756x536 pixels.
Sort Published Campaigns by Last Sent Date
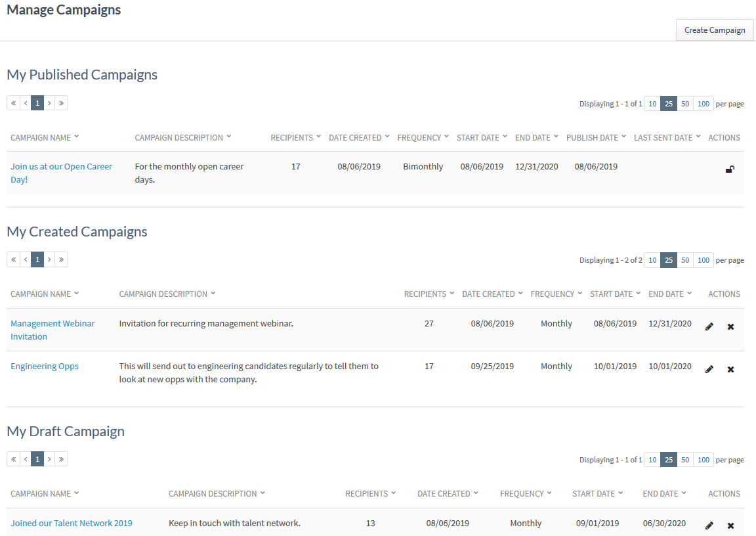click(x=667, y=138)
